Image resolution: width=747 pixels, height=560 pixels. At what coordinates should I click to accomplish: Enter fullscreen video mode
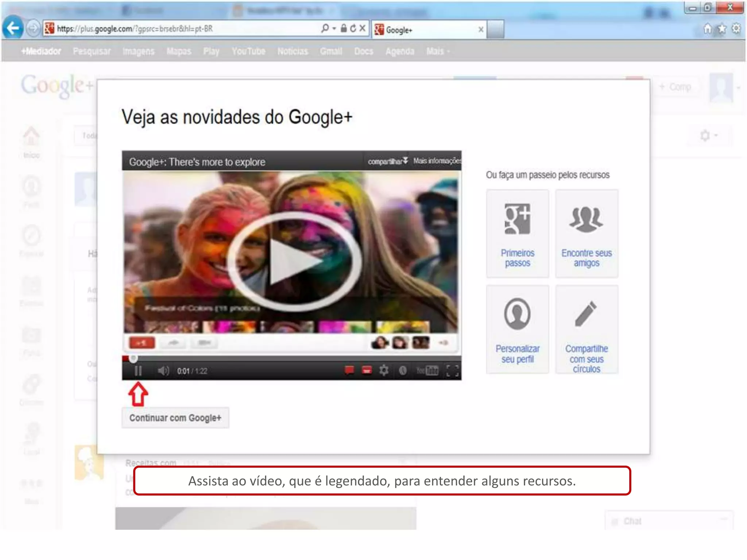point(452,371)
